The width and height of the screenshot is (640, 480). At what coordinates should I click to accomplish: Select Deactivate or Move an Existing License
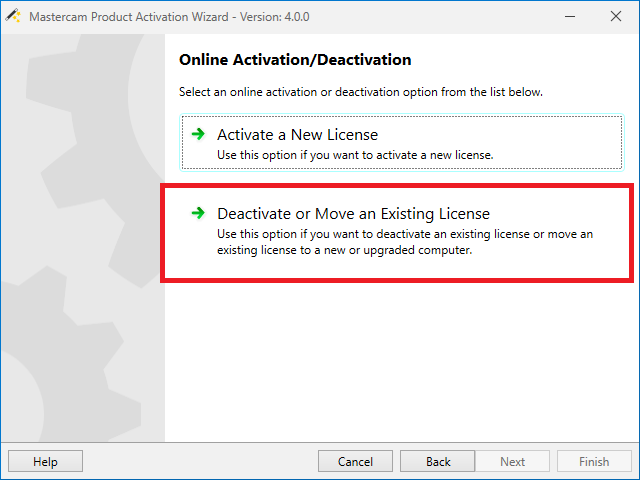click(x=353, y=213)
